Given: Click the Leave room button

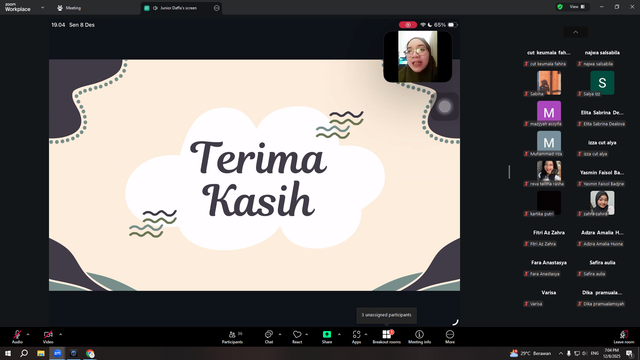Looking at the screenshot, I should pyautogui.click(x=624, y=337).
